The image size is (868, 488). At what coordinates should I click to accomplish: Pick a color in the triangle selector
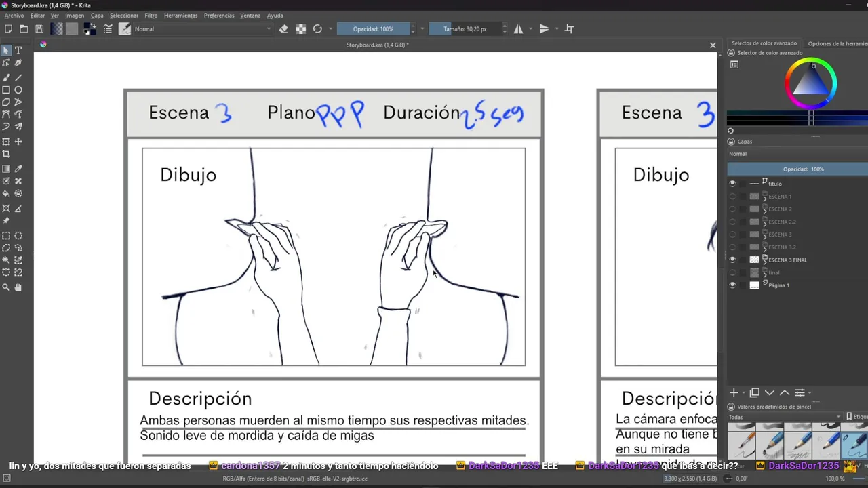pyautogui.click(x=811, y=85)
